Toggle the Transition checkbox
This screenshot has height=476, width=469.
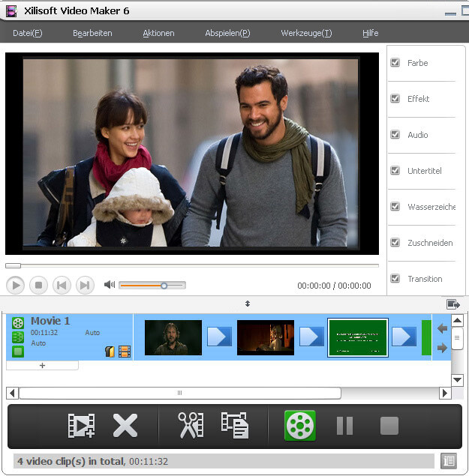tap(395, 278)
